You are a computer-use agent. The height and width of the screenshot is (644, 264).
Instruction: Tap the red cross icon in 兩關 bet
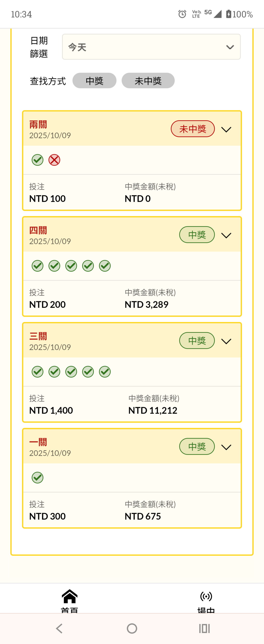tap(54, 160)
